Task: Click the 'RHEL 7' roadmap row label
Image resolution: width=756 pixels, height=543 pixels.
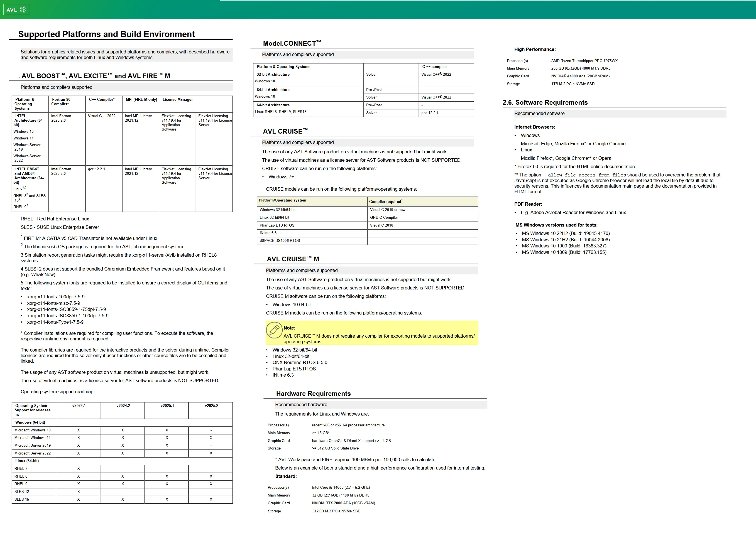Action: coord(21,469)
